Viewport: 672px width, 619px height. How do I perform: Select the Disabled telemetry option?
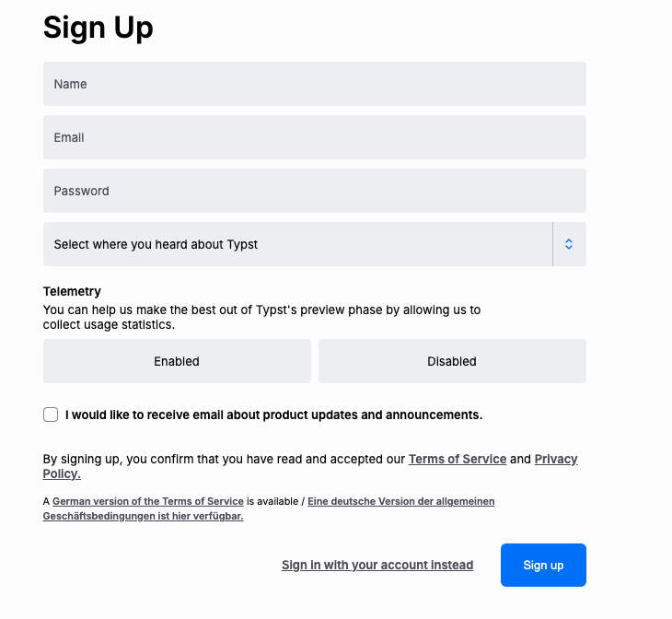(452, 361)
